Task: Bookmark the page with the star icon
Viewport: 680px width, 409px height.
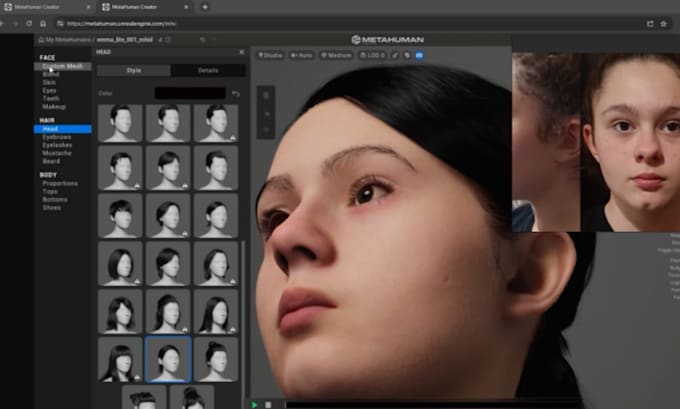Action: [664, 24]
